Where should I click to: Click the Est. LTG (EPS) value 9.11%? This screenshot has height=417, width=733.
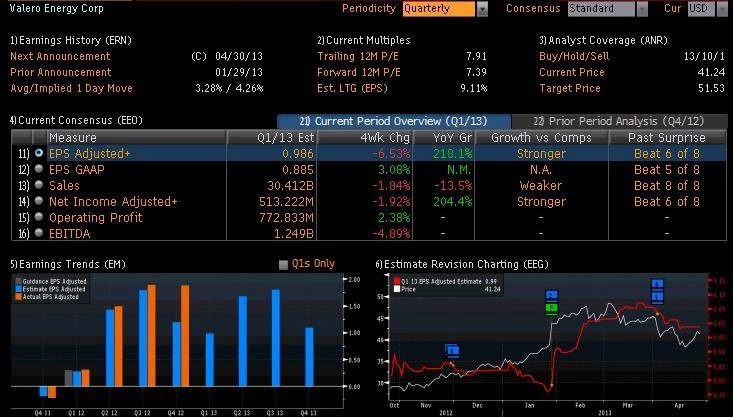474,88
